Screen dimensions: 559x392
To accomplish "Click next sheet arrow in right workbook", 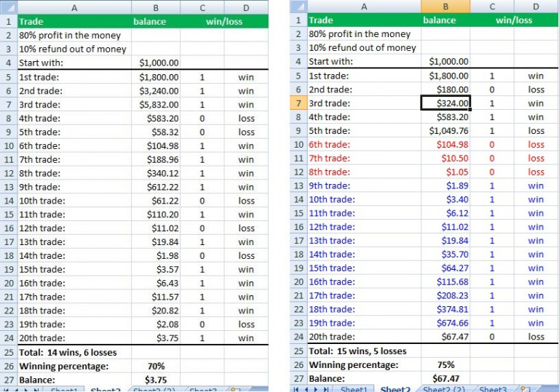I will click(x=315, y=389).
